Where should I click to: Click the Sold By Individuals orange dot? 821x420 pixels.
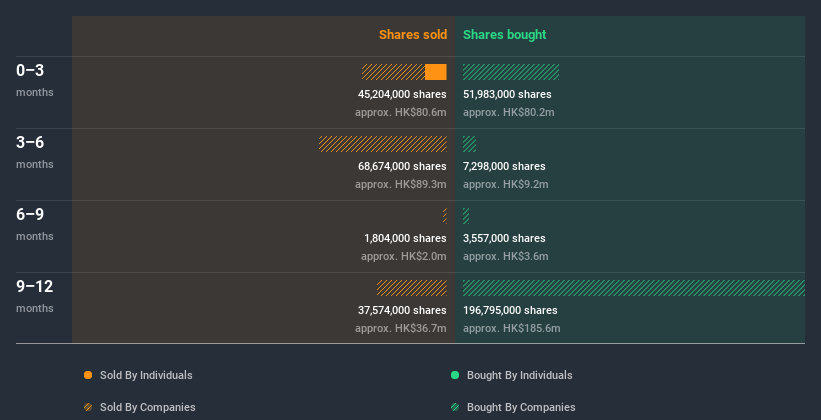88,375
